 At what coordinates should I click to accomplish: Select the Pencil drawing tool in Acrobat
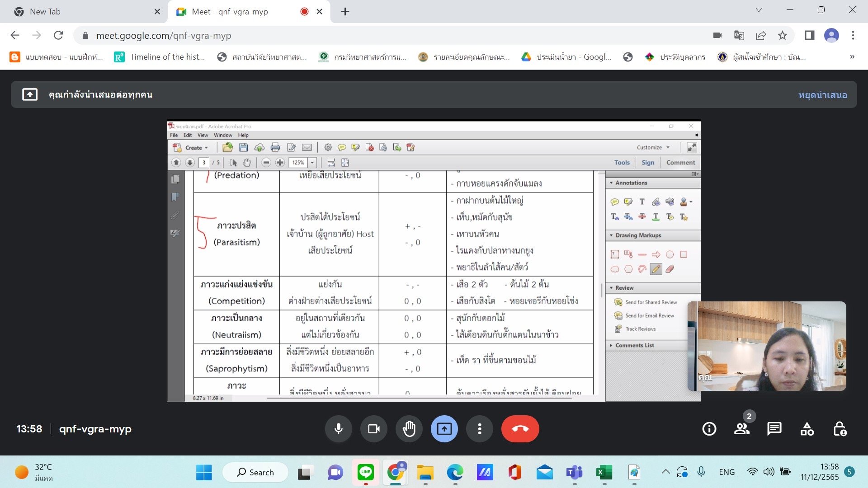point(656,269)
